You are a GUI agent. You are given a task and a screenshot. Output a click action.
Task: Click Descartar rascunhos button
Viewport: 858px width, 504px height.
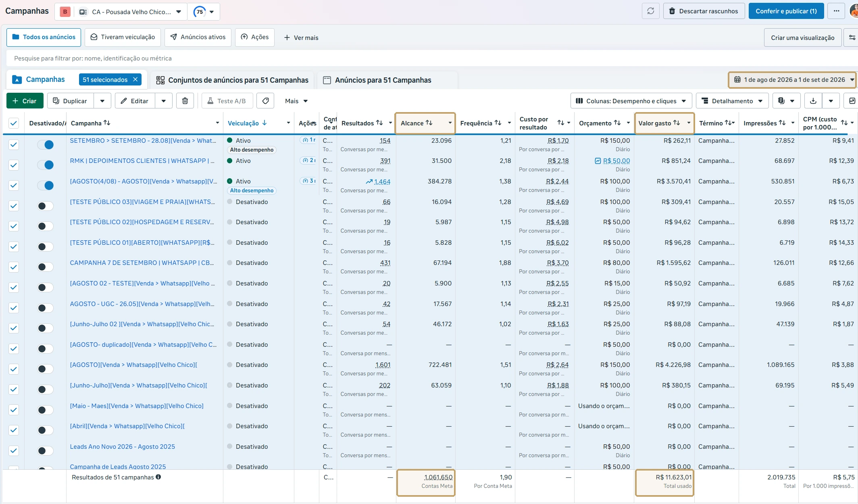coord(704,11)
